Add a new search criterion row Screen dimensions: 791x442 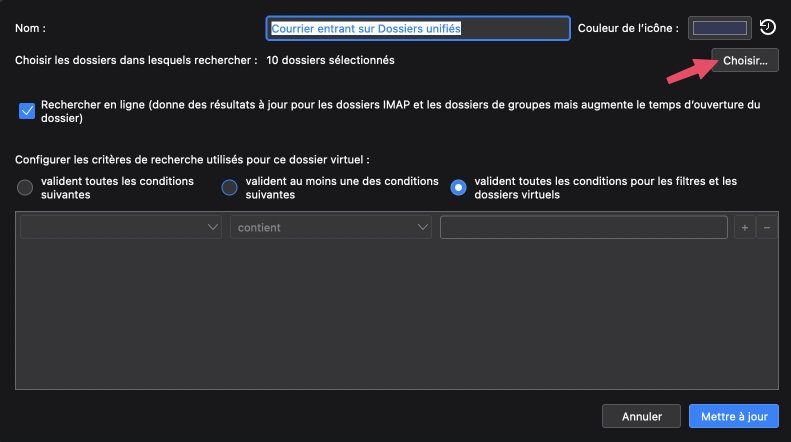(x=745, y=228)
